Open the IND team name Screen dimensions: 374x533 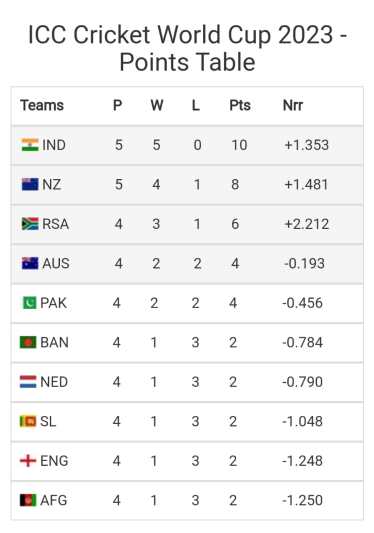[54, 145]
